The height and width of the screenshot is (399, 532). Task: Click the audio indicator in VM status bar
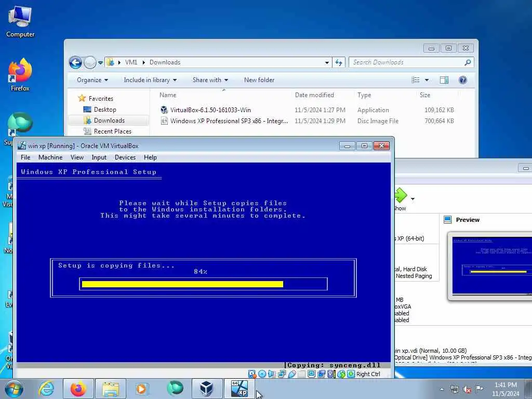point(271,374)
